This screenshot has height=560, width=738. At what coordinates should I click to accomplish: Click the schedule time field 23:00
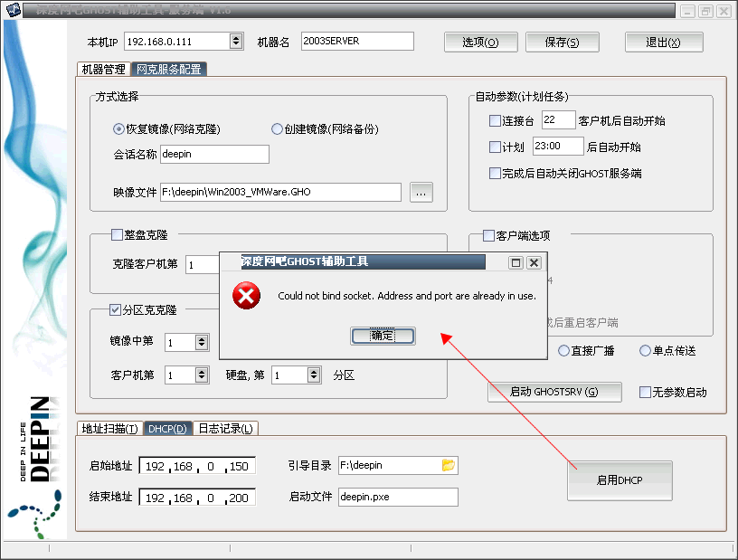[558, 146]
